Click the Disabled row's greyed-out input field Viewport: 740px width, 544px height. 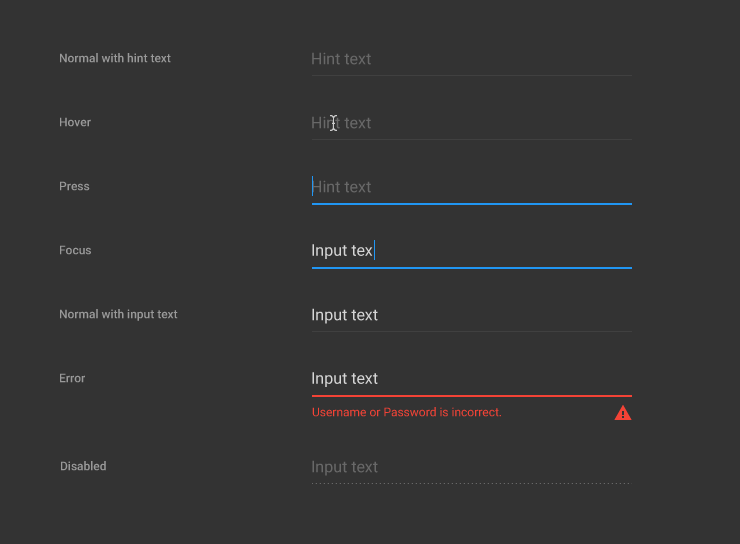(x=471, y=467)
